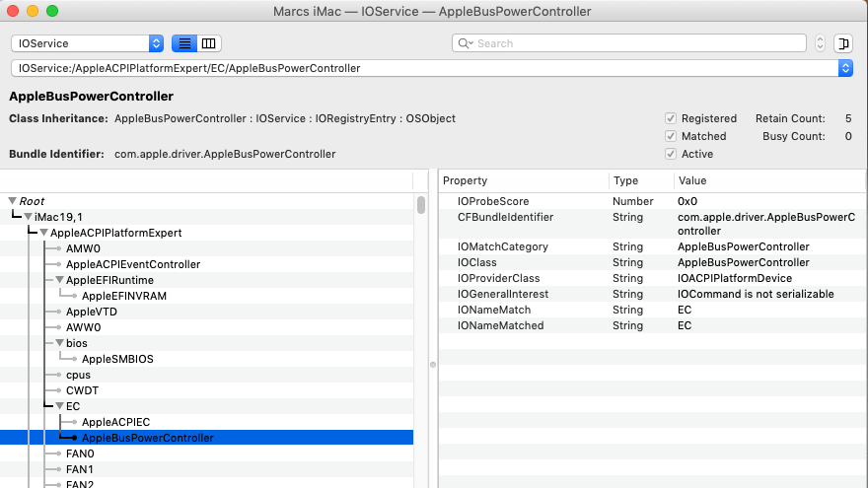Viewport: 868px width, 488px height.
Task: Switch to list view mode icon
Action: (183, 43)
